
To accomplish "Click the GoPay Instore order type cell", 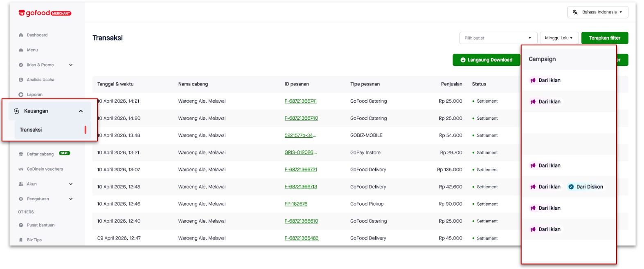I will click(x=365, y=152).
